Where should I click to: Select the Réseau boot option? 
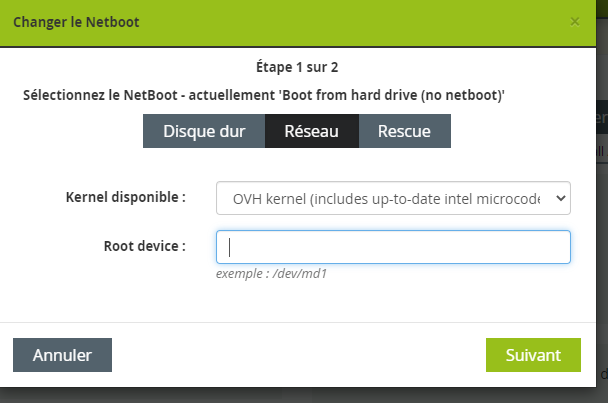(312, 131)
